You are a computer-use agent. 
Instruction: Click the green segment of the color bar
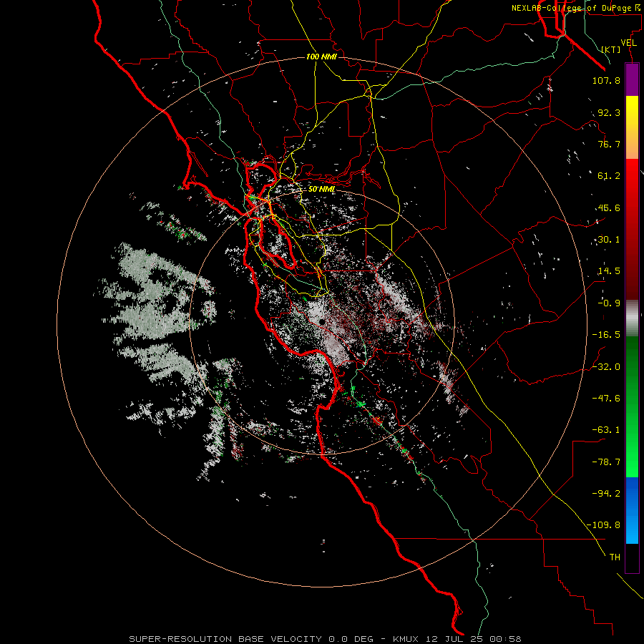coord(632,406)
